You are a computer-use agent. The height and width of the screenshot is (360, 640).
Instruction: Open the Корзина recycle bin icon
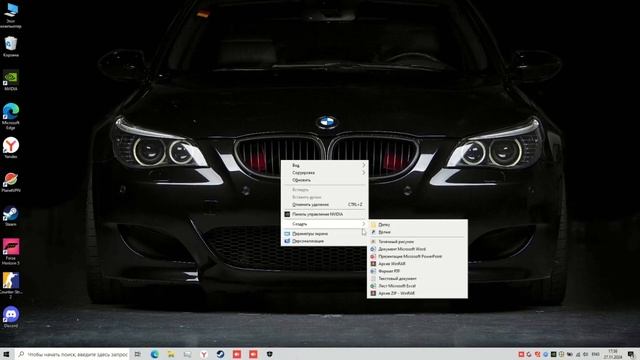(11, 47)
